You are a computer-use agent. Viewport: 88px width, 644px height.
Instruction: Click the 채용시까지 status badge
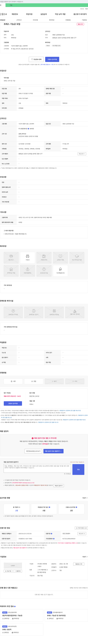[80, 24]
